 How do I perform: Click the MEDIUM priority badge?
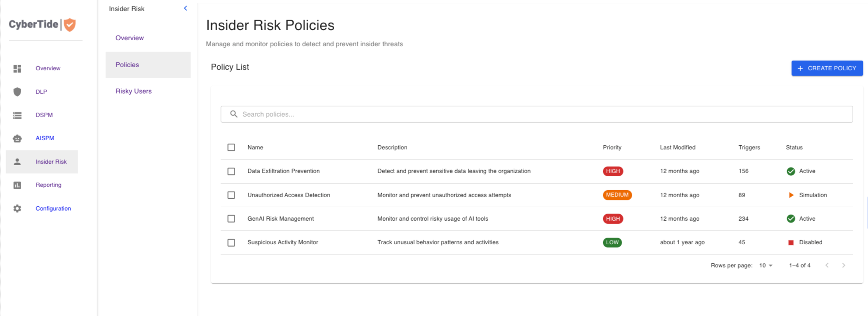[617, 195]
